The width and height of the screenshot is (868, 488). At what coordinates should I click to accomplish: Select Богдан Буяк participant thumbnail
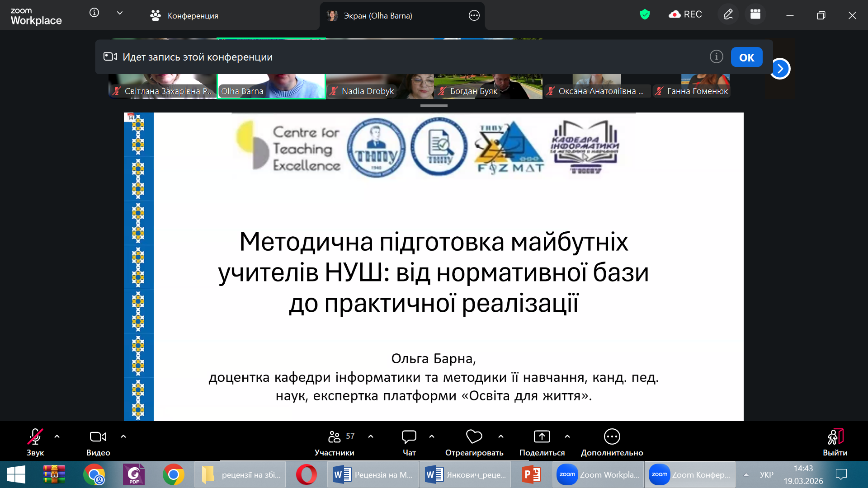point(488,86)
